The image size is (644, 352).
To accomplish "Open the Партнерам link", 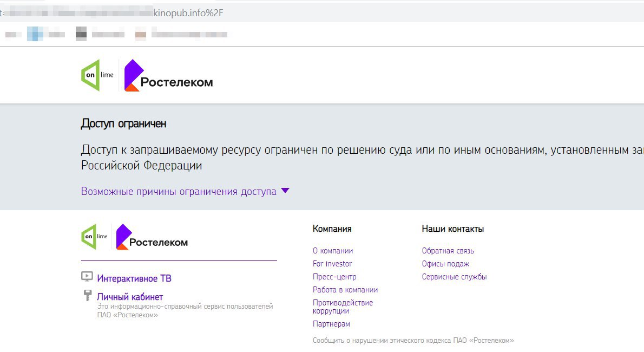I will point(331,324).
